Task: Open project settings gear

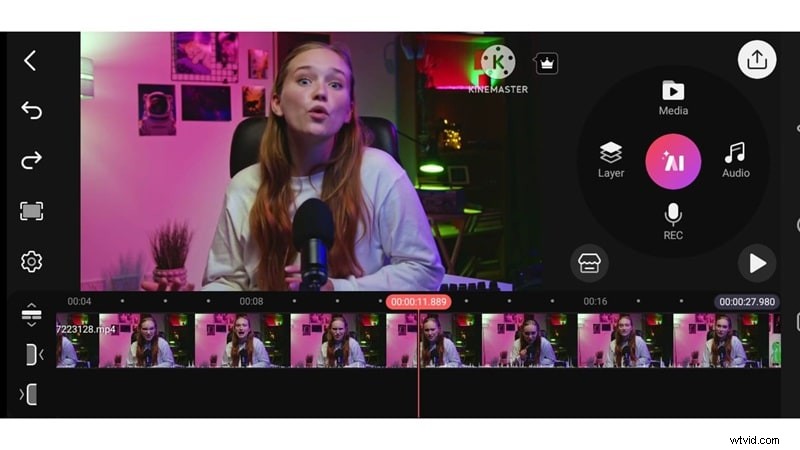Action: click(31, 261)
